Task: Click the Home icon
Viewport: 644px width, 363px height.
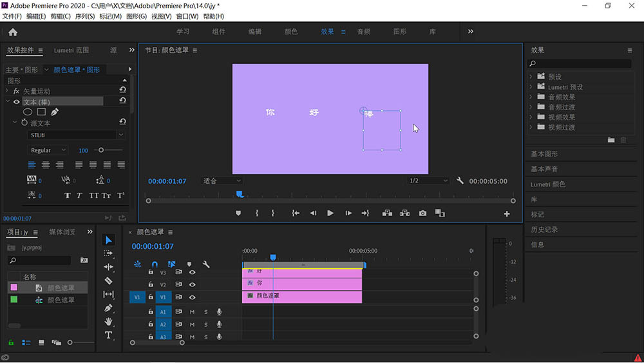Action: [x=13, y=32]
